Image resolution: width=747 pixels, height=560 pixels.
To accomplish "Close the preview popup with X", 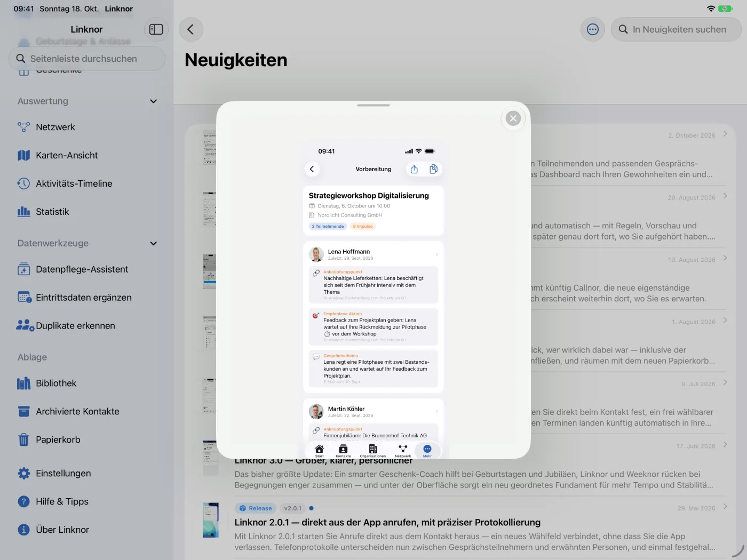I will pos(513,118).
